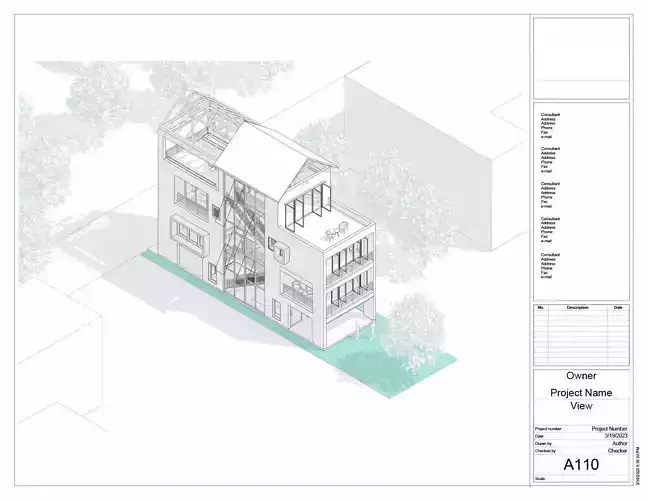Click the Description header in revision table

click(577, 308)
